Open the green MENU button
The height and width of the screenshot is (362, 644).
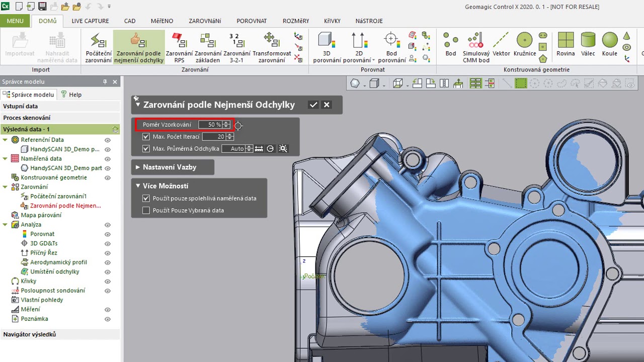pyautogui.click(x=15, y=21)
